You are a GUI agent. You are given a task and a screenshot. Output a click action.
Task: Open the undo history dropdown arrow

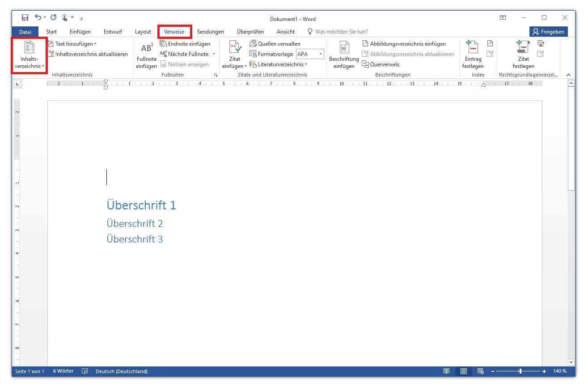45,18
